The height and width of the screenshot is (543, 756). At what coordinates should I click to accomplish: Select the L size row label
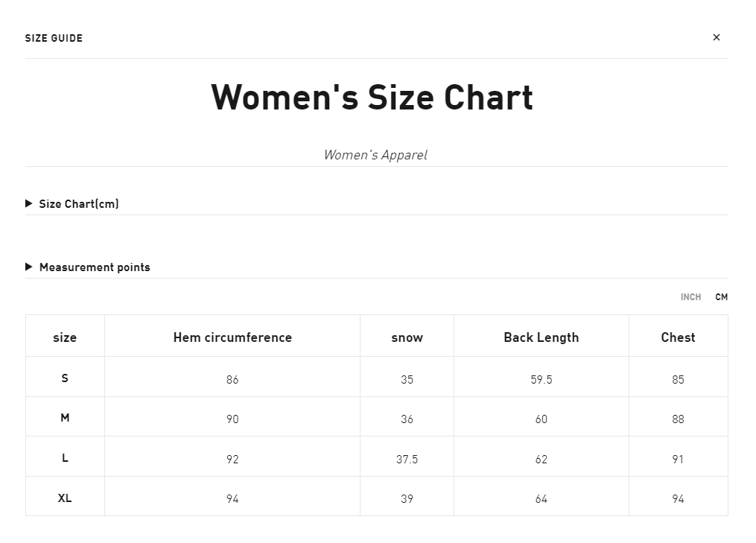(65, 457)
